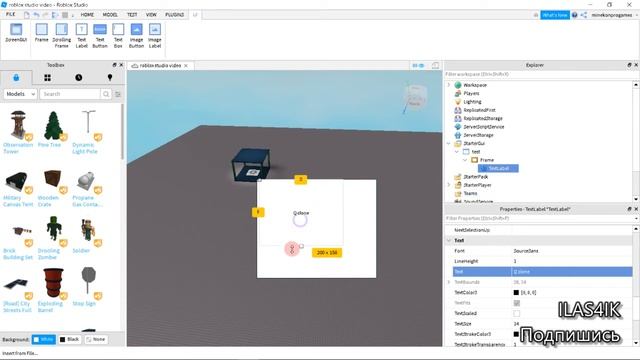Click the view selector cube in viewport
This screenshot has width=640, height=360.
pyautogui.click(x=415, y=99)
